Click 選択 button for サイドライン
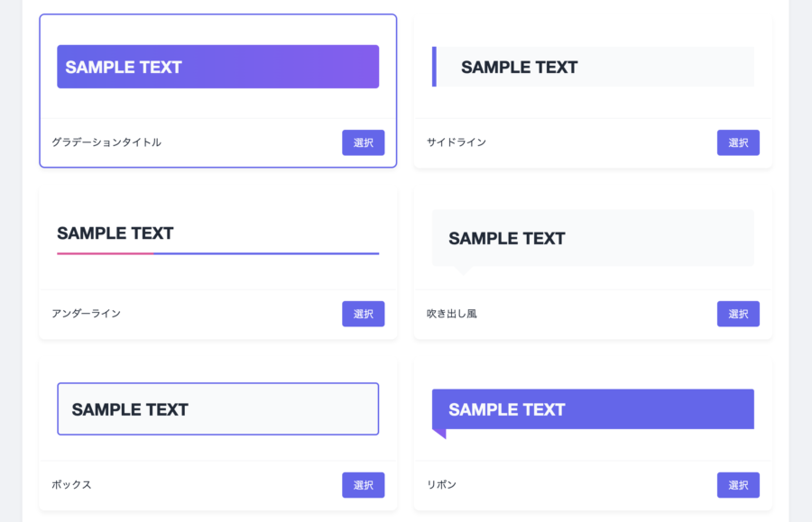Screen dimensions: 812x522 [x=738, y=142]
